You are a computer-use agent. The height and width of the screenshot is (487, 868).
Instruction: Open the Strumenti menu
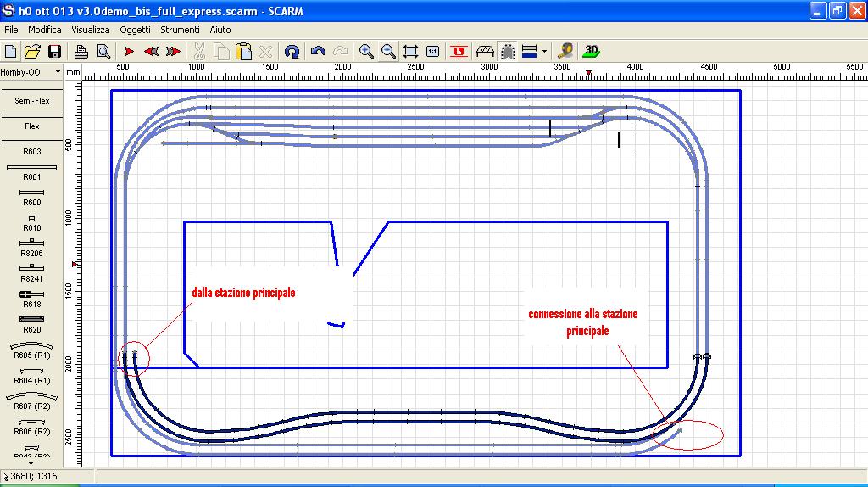[x=180, y=30]
